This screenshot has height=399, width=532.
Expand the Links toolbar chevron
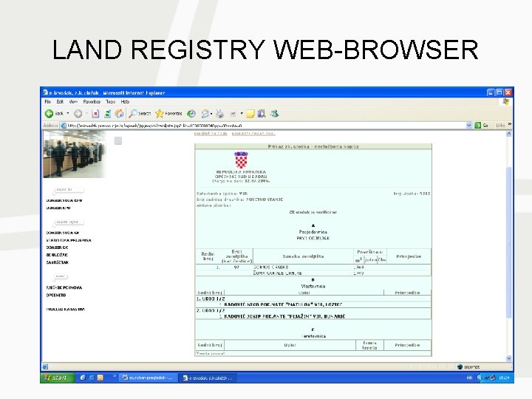pos(509,125)
